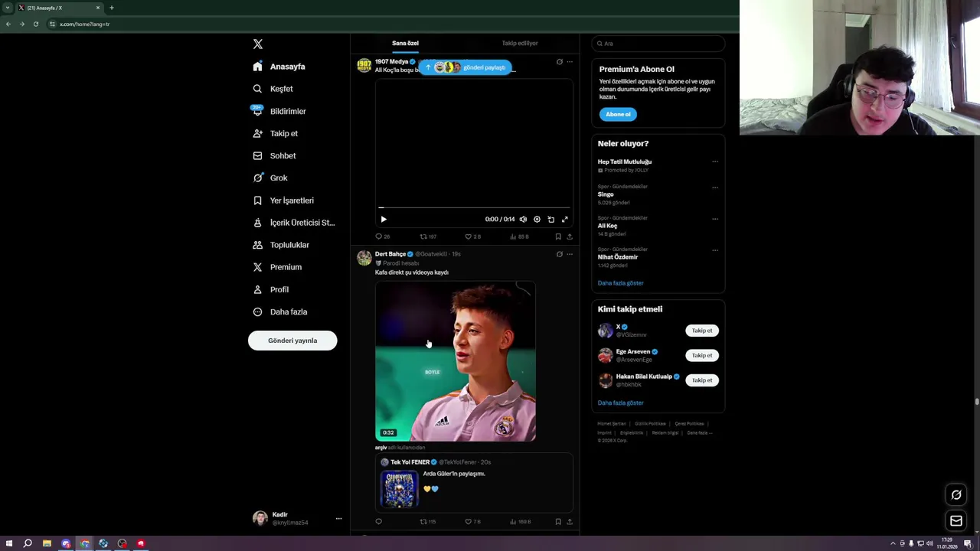Open floating messages envelope button
Image resolution: width=980 pixels, height=551 pixels.
(x=956, y=521)
